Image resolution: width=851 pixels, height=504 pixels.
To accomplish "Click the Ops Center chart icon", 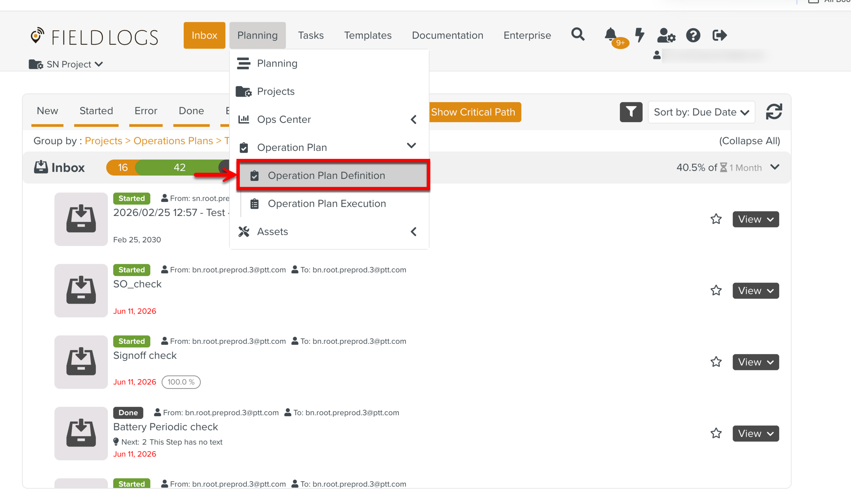I will (243, 119).
